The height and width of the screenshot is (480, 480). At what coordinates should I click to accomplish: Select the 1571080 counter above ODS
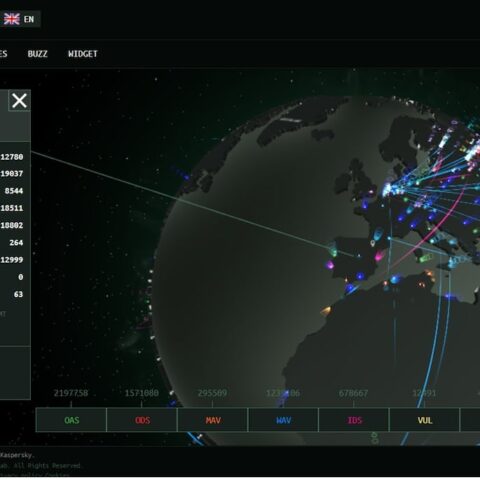click(x=142, y=393)
